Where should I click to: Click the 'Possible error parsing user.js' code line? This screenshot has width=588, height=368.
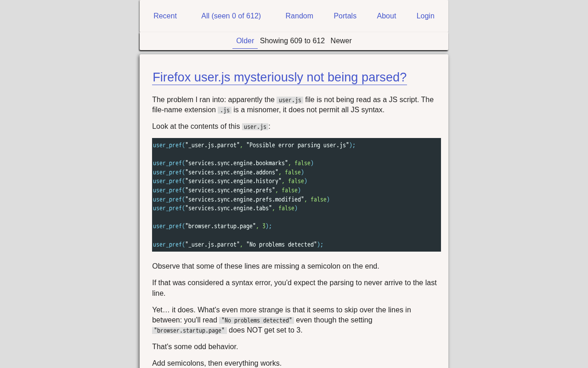click(254, 145)
